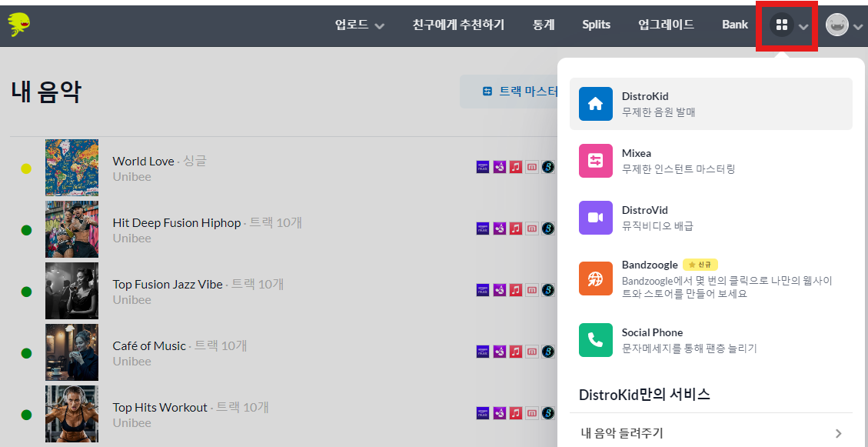Viewport: 868px width, 447px height.
Task: Click Boomplay B icon for Top Hits Workout
Action: [x=548, y=412]
